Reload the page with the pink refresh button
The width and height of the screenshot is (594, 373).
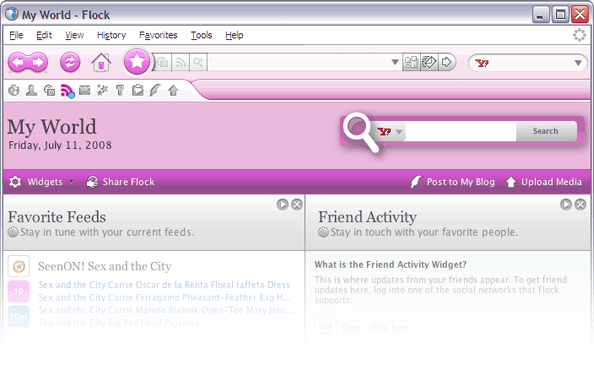pos(70,62)
